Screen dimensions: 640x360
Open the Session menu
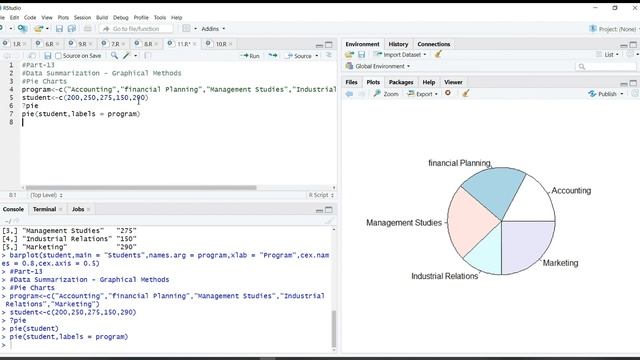tap(82, 18)
